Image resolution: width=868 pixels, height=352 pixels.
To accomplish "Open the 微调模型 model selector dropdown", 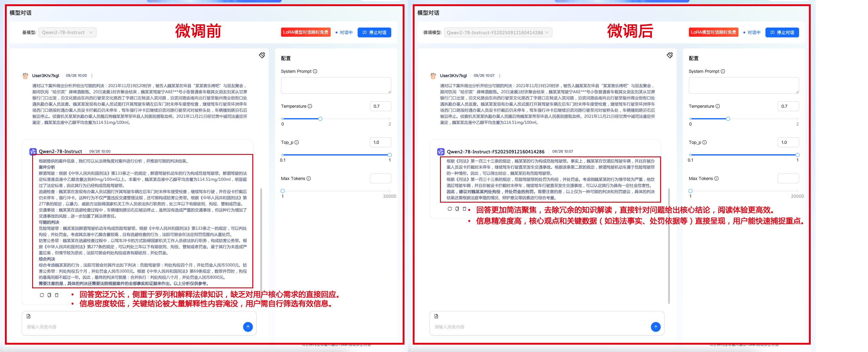I will pyautogui.click(x=498, y=32).
